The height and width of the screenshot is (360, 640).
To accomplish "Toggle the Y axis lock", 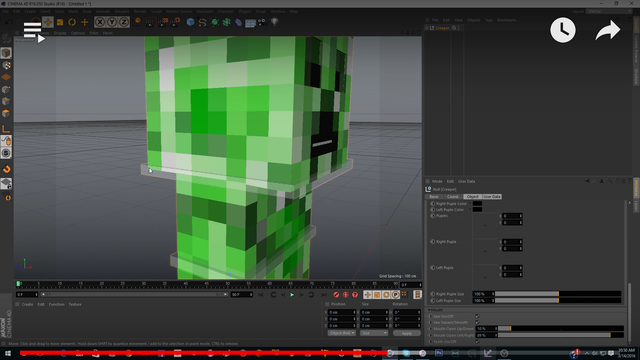I will (x=112, y=22).
